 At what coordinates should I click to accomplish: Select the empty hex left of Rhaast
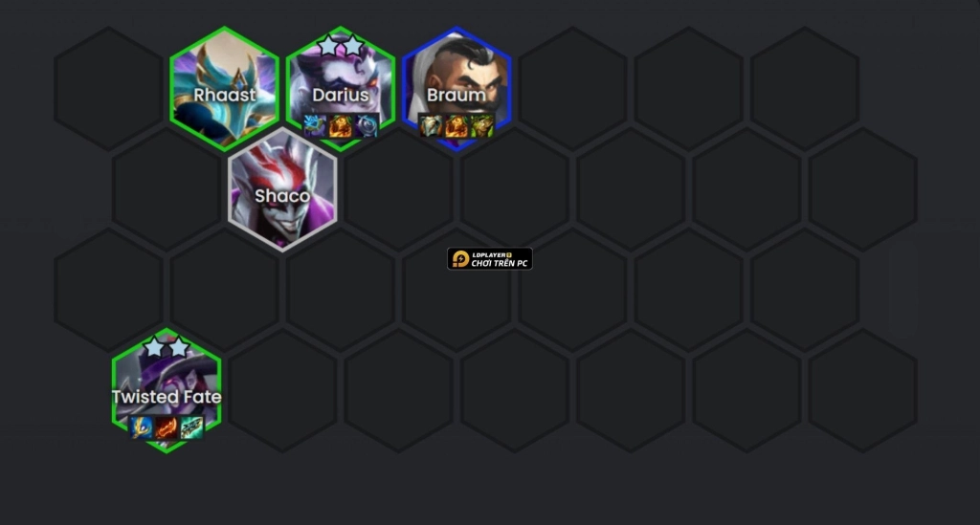tap(108, 89)
